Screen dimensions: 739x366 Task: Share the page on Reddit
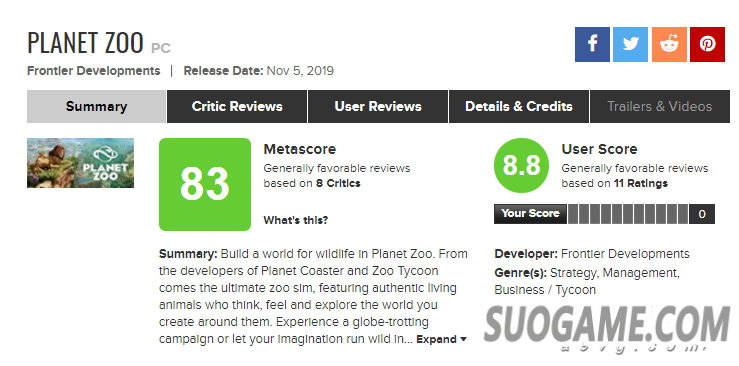click(669, 44)
